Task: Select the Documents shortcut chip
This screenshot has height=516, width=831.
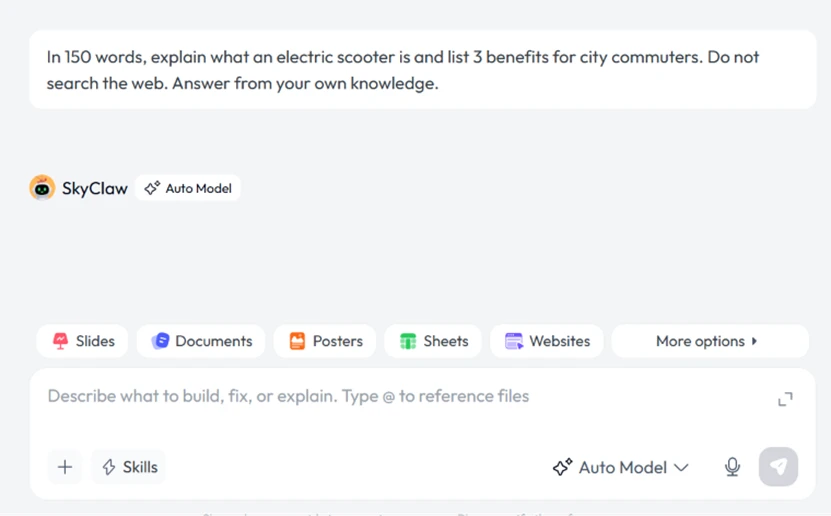Action: 201,341
